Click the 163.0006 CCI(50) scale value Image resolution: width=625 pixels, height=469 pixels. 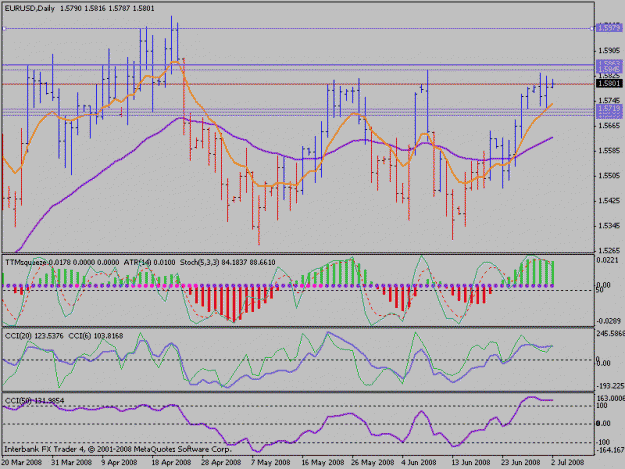610,398
